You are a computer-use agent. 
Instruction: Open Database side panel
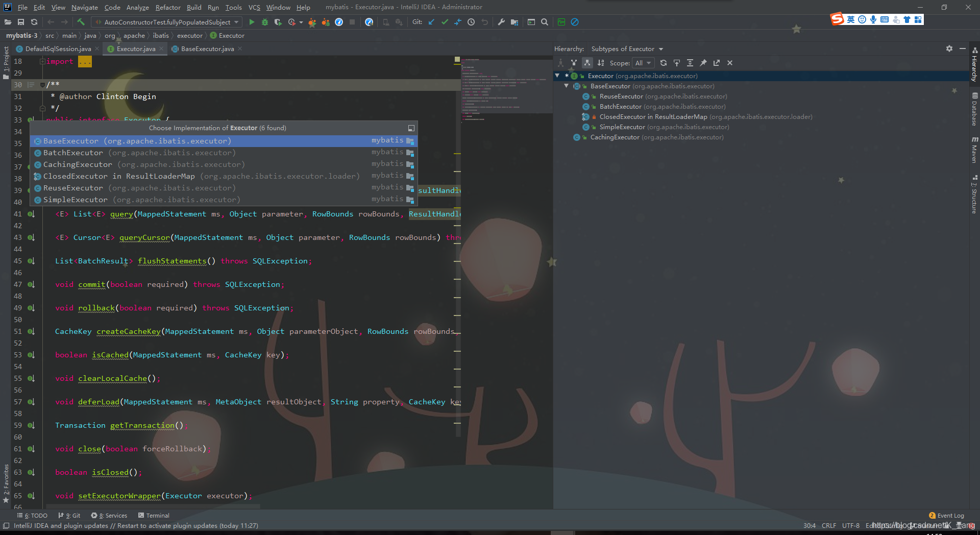pos(974,109)
